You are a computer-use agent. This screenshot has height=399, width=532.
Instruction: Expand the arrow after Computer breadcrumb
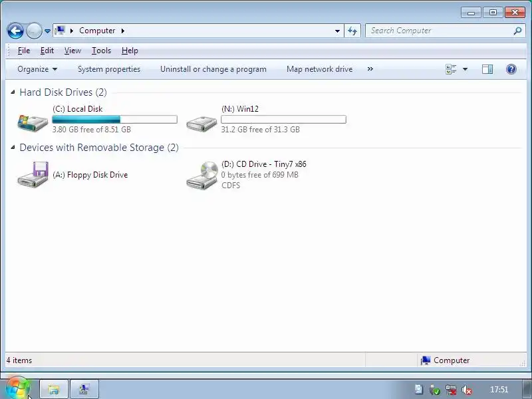(x=123, y=31)
